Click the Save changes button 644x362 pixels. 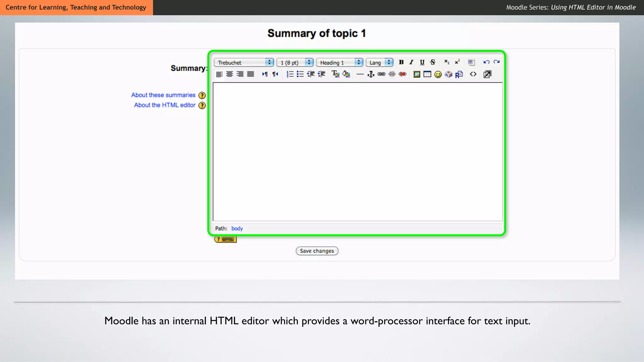pyautogui.click(x=317, y=251)
